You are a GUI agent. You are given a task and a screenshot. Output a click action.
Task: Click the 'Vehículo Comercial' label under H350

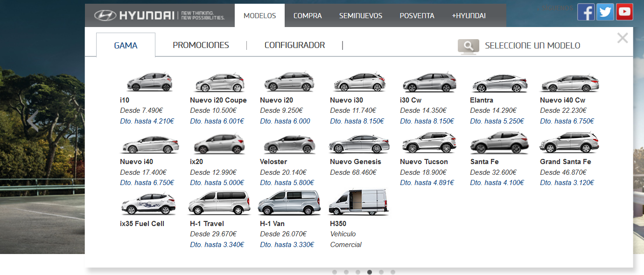tap(346, 240)
